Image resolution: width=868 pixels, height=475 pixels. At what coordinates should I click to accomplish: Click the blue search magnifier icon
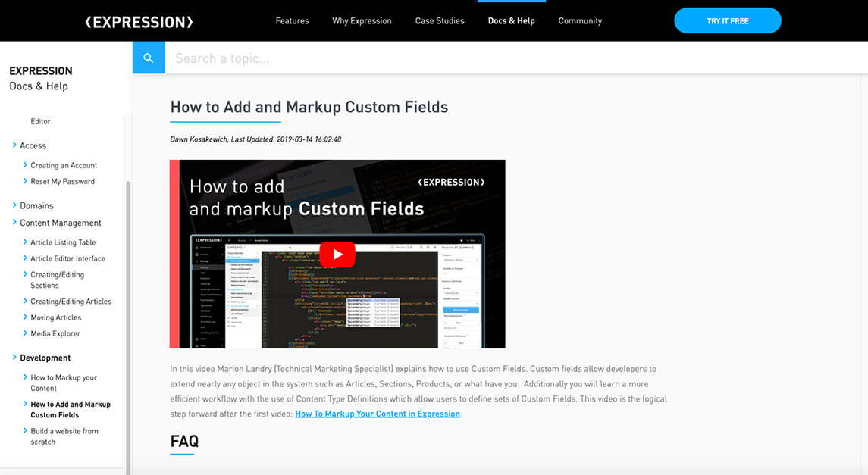point(149,58)
